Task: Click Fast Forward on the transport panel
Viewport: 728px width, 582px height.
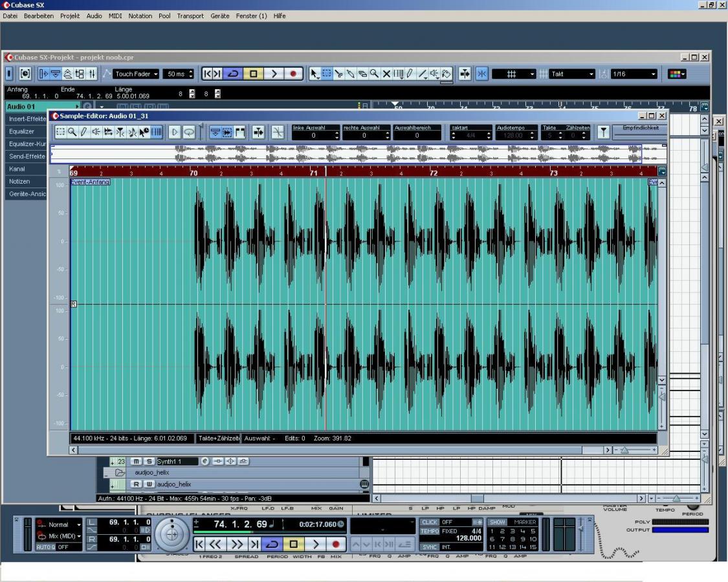Action: click(x=237, y=544)
